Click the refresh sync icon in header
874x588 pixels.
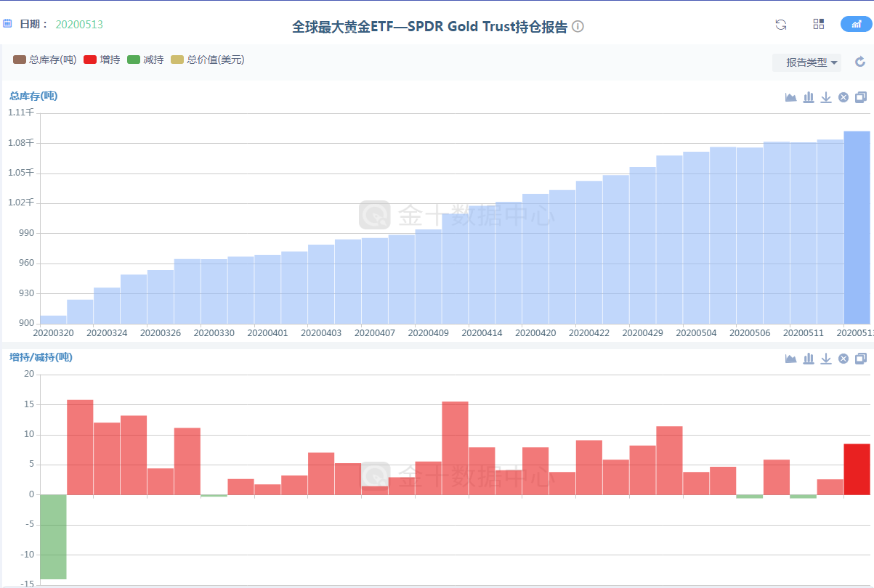coord(781,25)
